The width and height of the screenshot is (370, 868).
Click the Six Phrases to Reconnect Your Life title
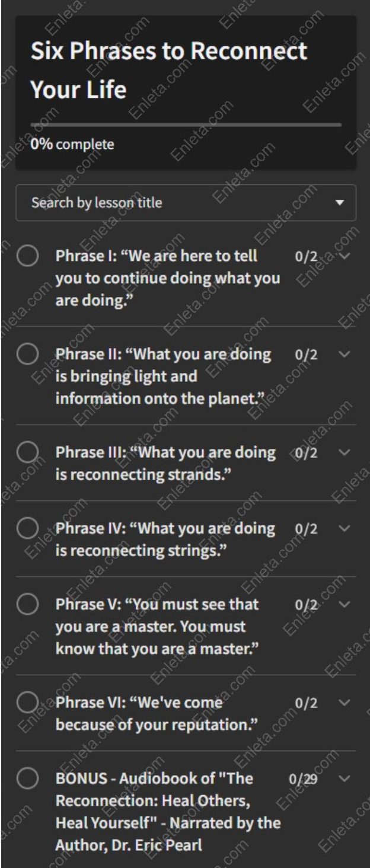click(168, 70)
